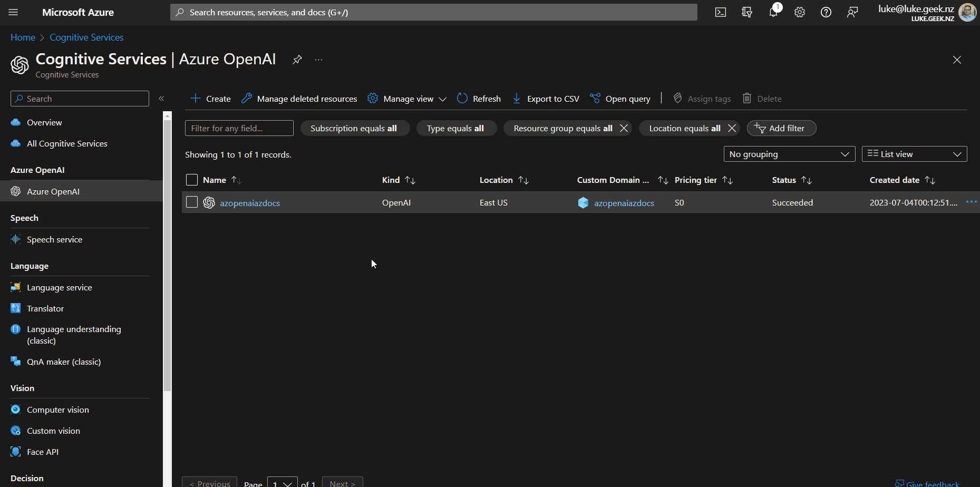Launch Cloud Shell from top bar

[x=721, y=12]
